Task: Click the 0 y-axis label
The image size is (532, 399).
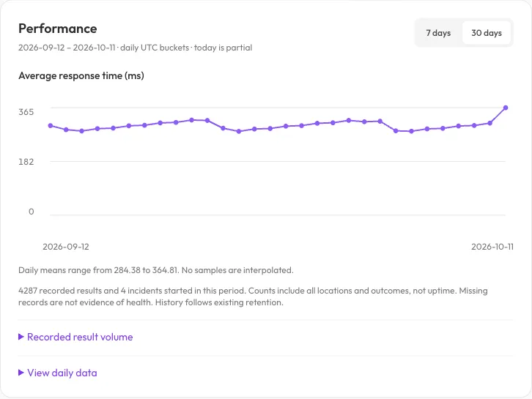Action: click(32, 212)
